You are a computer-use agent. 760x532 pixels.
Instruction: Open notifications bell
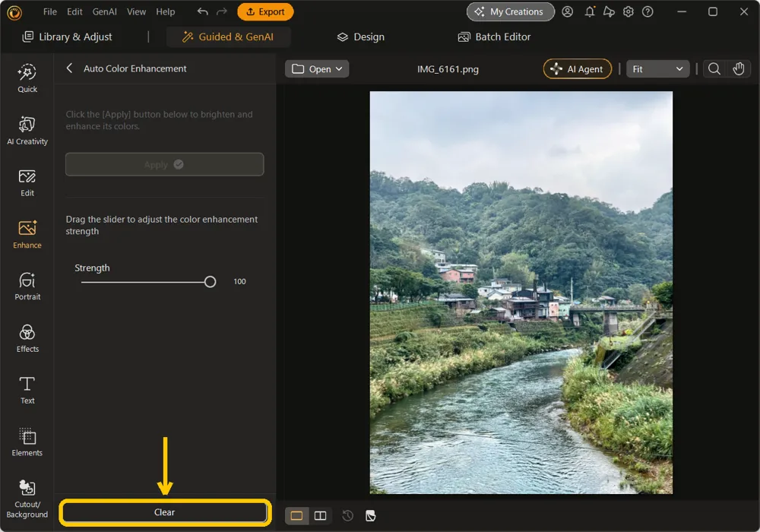590,11
